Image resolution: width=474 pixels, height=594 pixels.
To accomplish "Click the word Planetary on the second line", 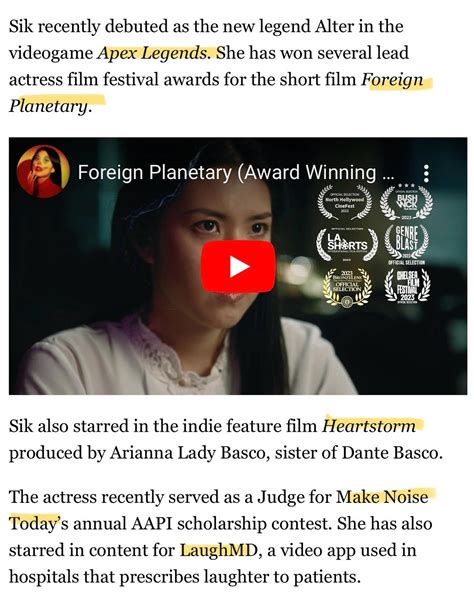I will [48, 106].
